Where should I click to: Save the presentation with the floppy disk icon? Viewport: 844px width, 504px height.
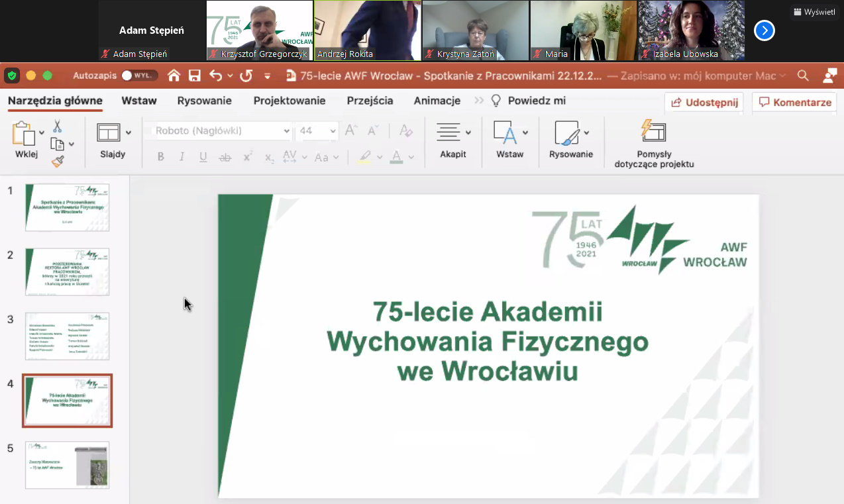click(x=194, y=76)
